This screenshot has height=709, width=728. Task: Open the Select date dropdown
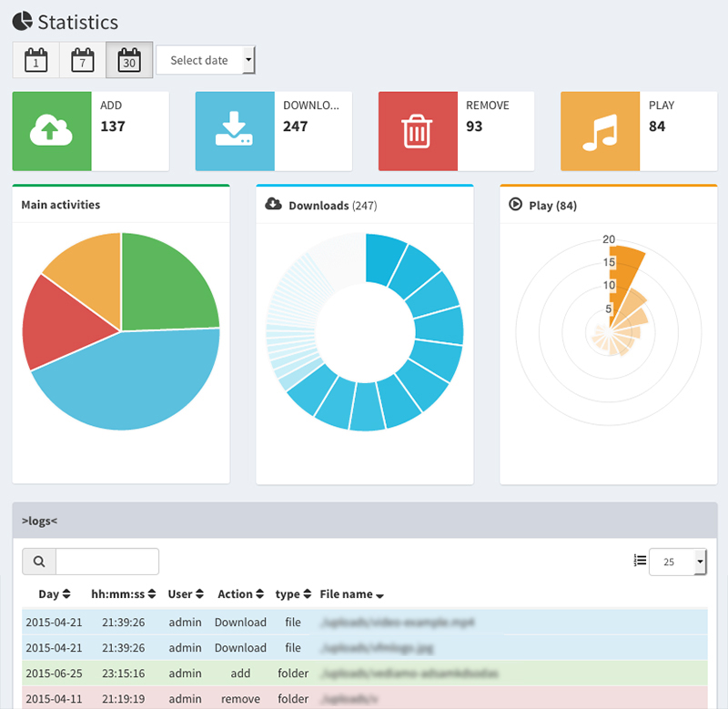point(206,60)
